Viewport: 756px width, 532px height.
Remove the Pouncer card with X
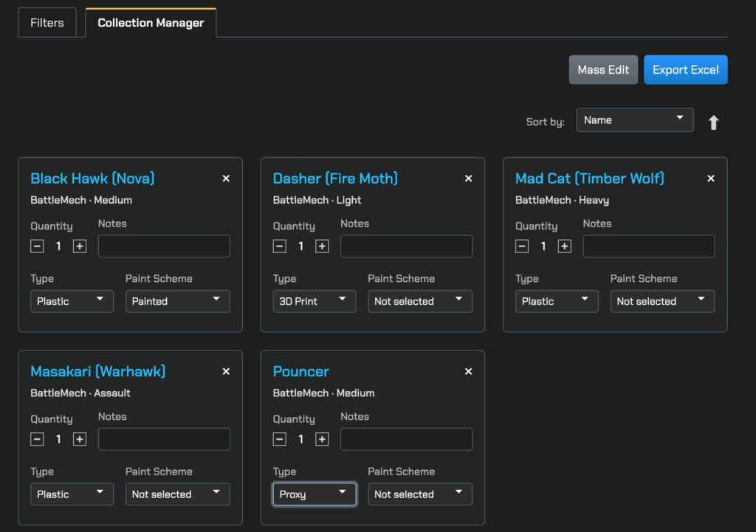(x=468, y=371)
